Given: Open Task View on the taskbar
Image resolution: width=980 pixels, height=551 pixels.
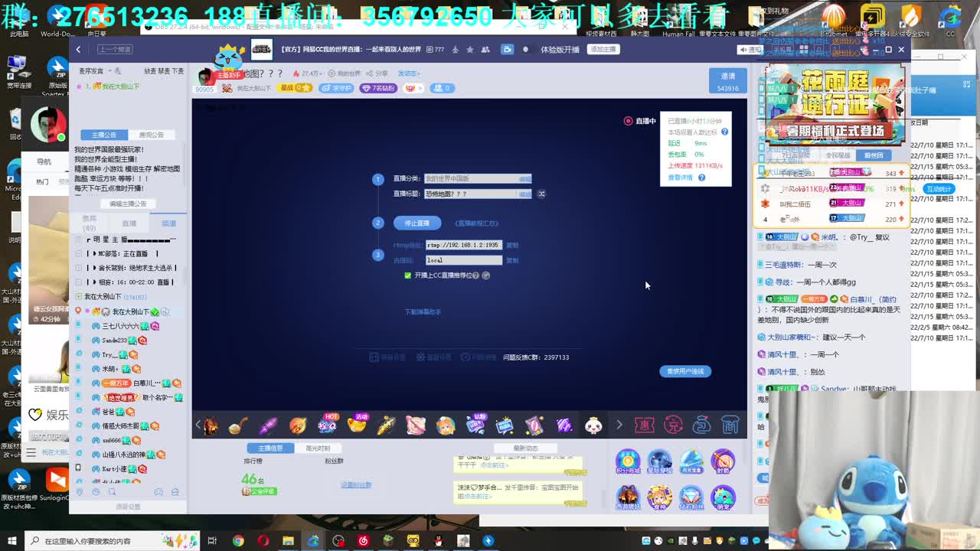Looking at the screenshot, I should 213,541.
